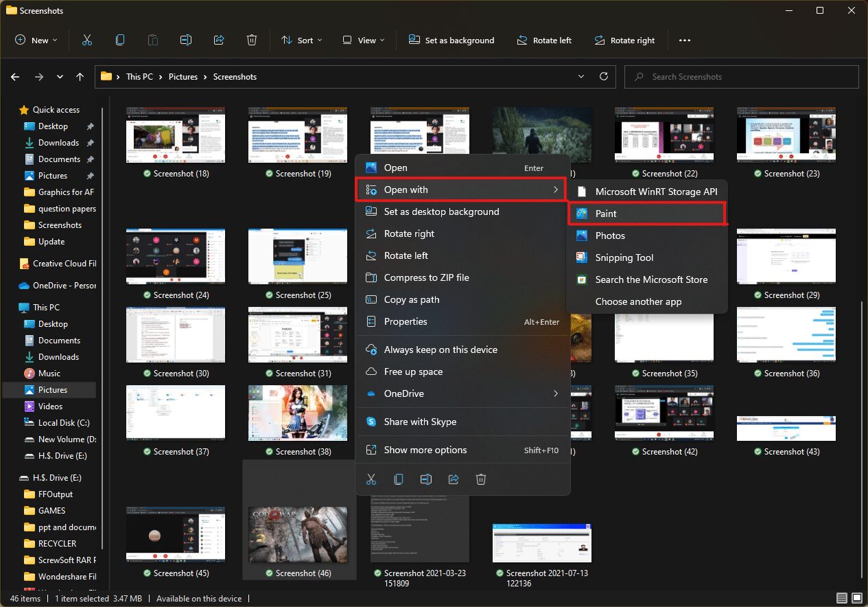
Task: Go back with the left arrow
Action: click(x=16, y=77)
